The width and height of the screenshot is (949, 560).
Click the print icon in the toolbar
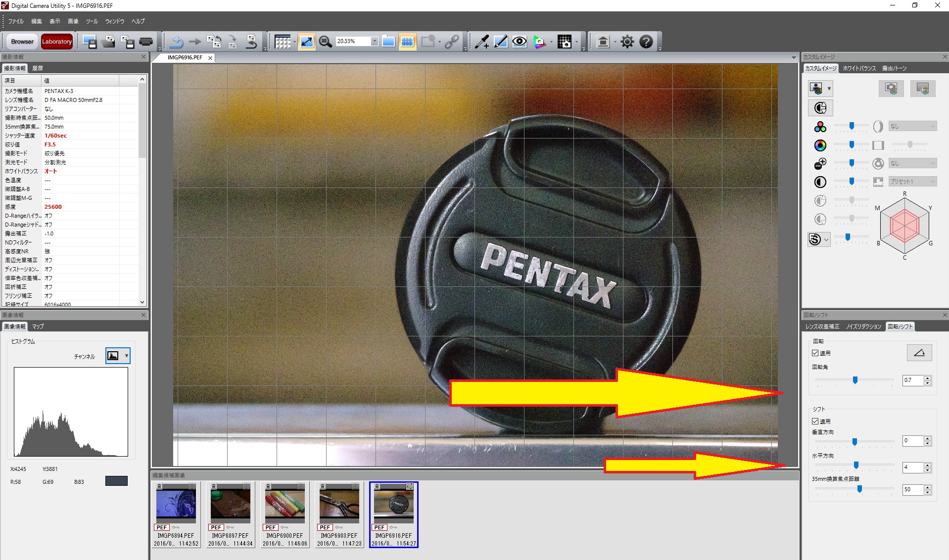click(x=146, y=42)
